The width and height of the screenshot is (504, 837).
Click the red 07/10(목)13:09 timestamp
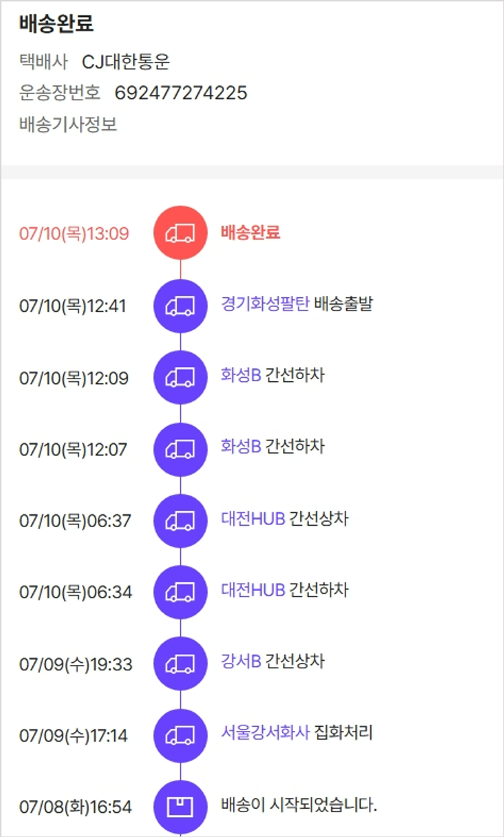click(x=74, y=233)
